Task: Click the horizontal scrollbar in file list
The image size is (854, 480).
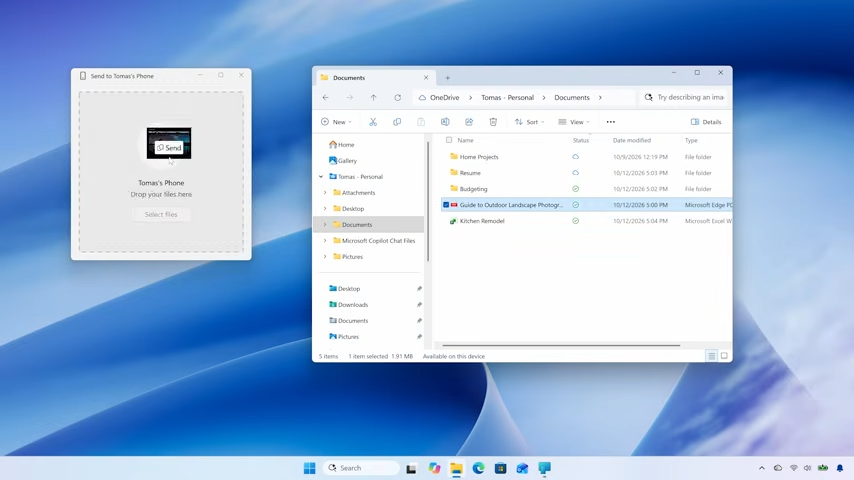Action: 561,345
